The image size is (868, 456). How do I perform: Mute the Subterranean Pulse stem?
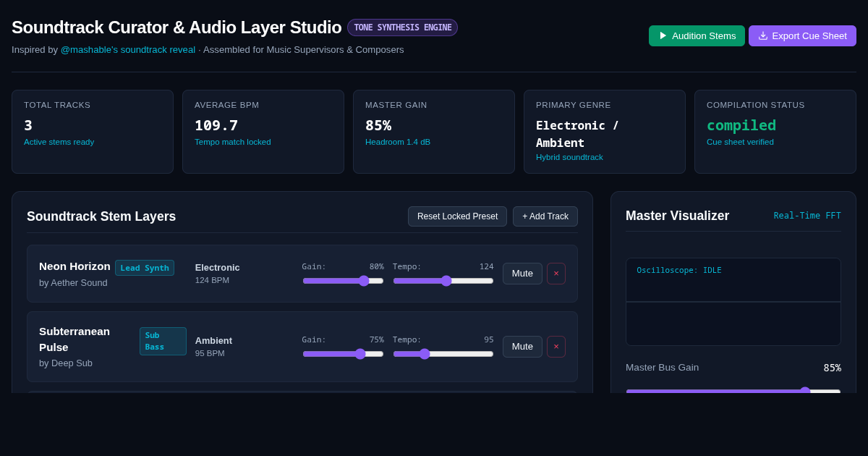pyautogui.click(x=522, y=347)
